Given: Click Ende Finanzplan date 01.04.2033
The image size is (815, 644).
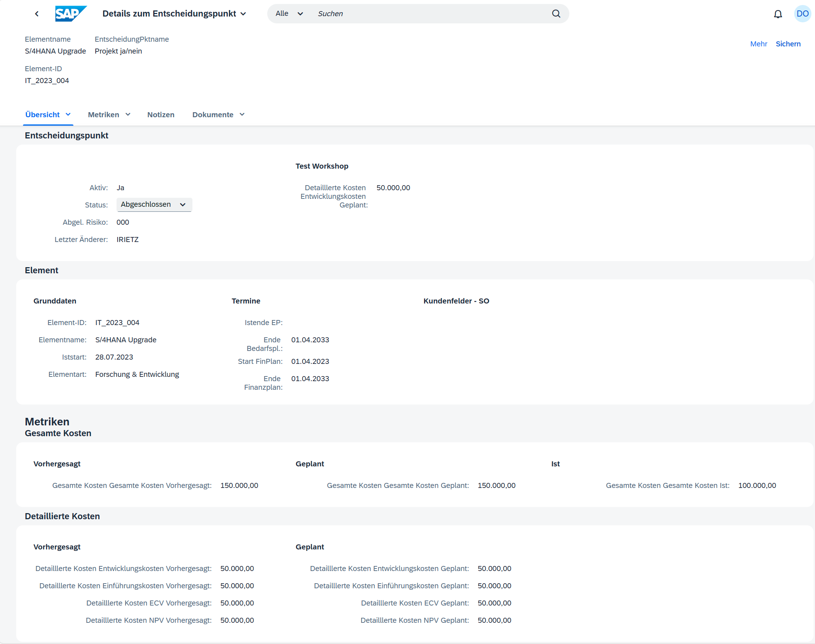Looking at the screenshot, I should (310, 379).
